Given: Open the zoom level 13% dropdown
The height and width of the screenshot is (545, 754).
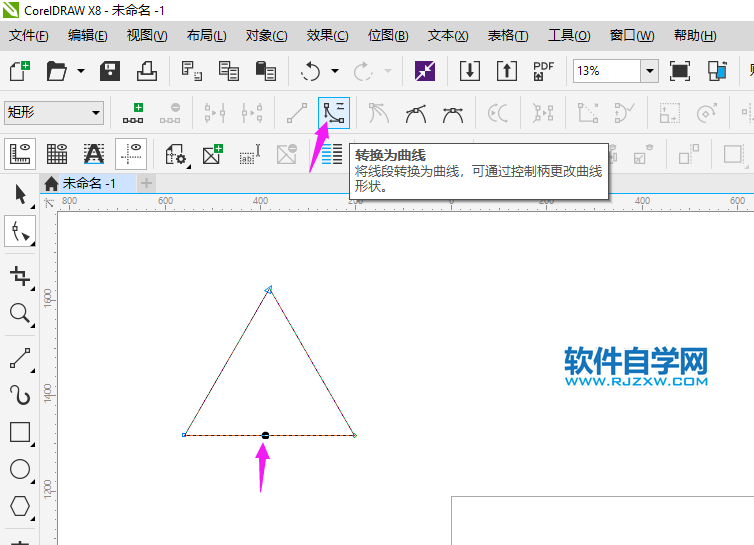Looking at the screenshot, I should [649, 71].
